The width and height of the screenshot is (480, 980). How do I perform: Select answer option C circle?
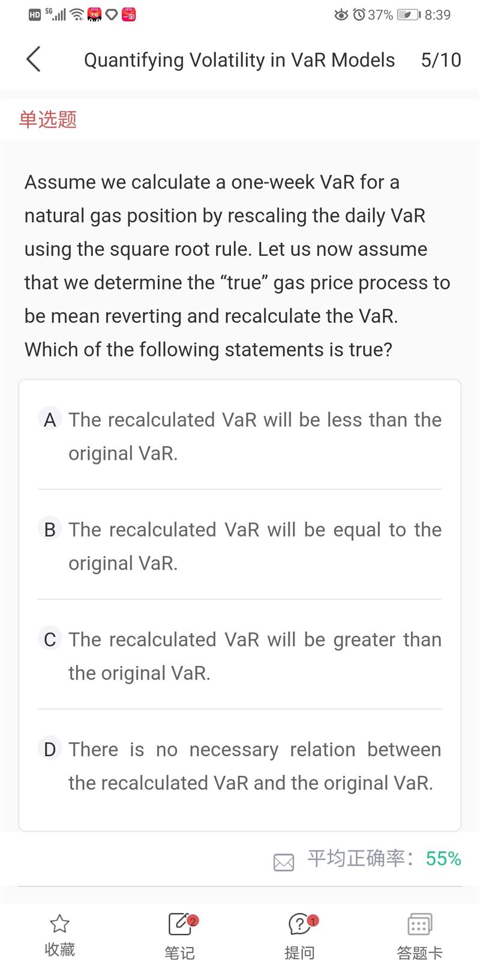point(50,639)
